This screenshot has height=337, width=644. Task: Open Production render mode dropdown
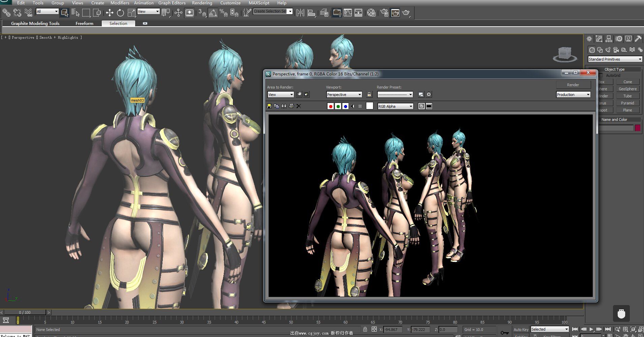573,95
